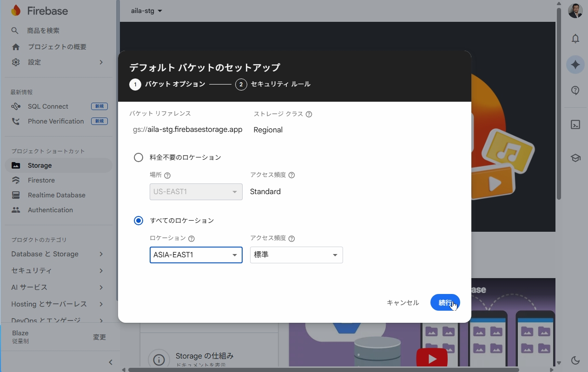Go to Authentication in shortcuts
The width and height of the screenshot is (588, 372).
point(59,210)
